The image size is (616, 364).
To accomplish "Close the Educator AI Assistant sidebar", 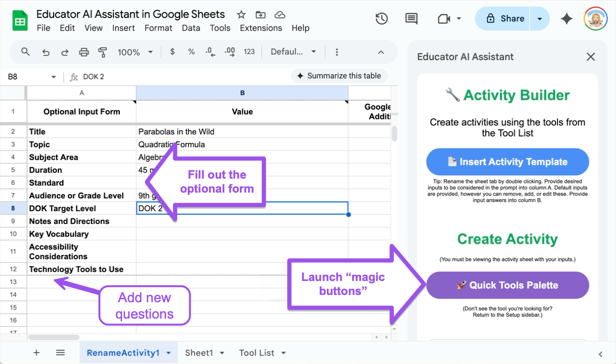I will [x=590, y=57].
